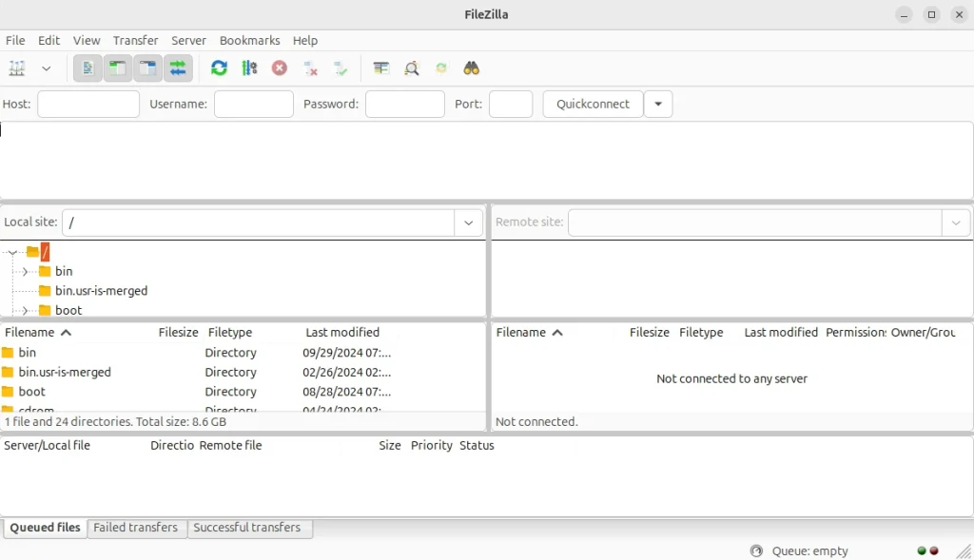Click the red cancel operation icon
The image size is (974, 560).
point(280,68)
